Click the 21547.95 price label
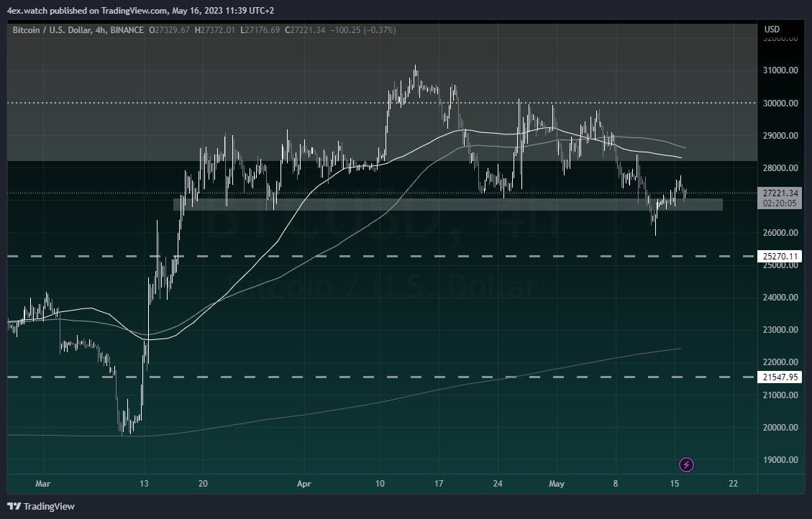Image resolution: width=812 pixels, height=519 pixels. point(780,377)
